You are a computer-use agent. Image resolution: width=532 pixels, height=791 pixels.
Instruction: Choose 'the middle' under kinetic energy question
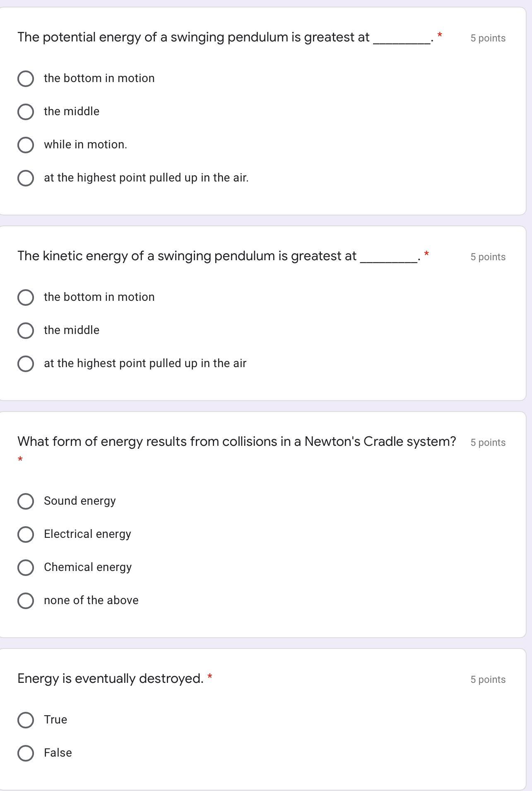[26, 331]
